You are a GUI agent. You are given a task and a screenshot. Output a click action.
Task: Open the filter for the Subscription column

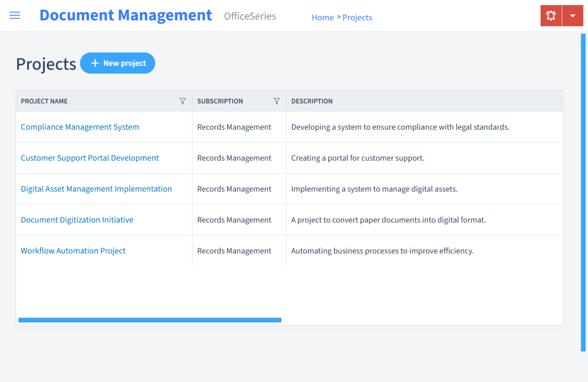pyautogui.click(x=277, y=101)
